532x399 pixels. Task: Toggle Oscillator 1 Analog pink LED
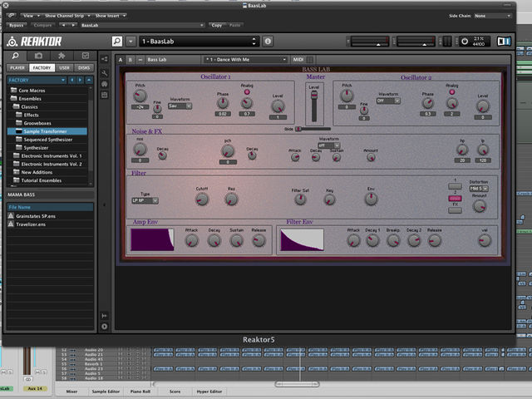point(247,92)
